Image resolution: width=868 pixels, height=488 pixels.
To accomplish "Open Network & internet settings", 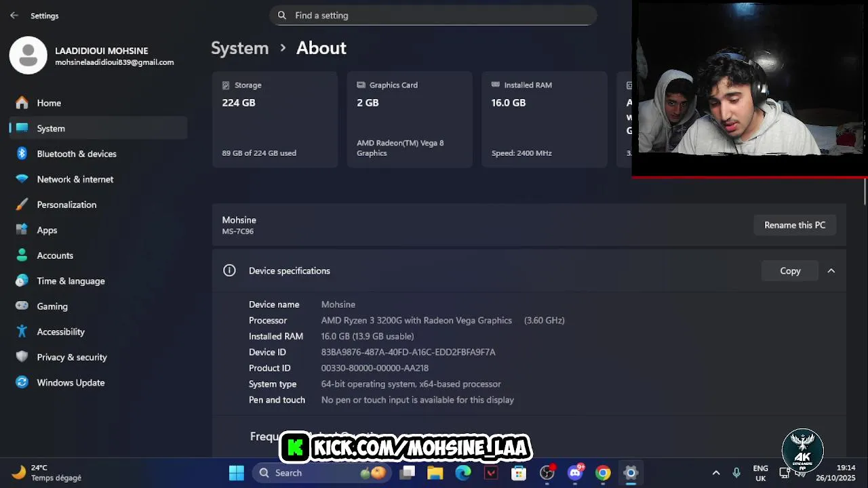I will coord(98,179).
